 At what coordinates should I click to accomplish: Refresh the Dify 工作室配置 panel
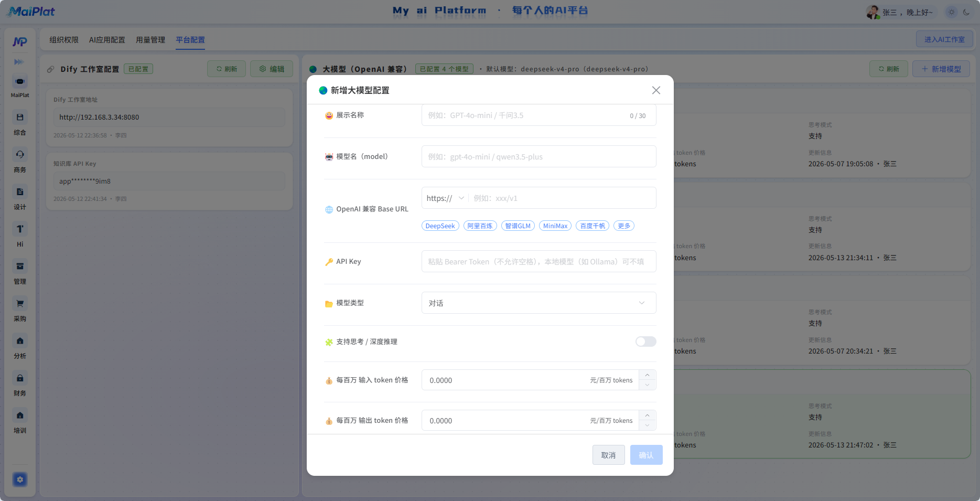point(227,69)
